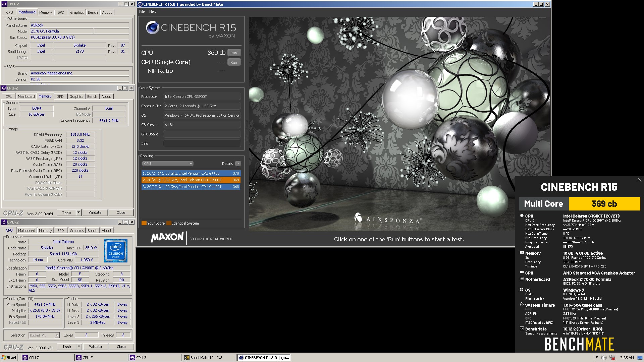The image size is (644, 362).
Task: Click the Multiplier value x 26.0
Action: tap(45, 310)
